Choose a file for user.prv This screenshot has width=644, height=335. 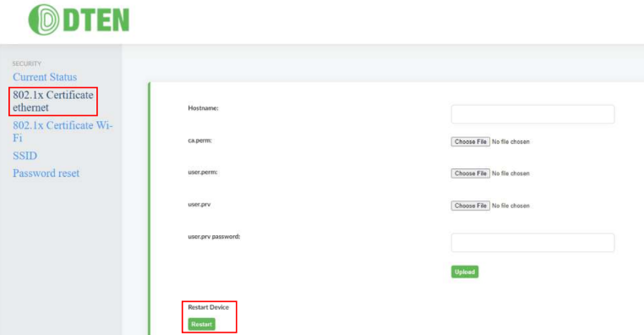coord(470,206)
